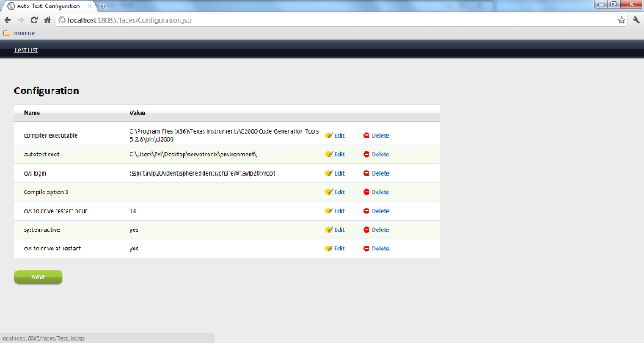The image size is (644, 343).
Task: Click the C2000 Code Generation Tools path value
Action: [225, 135]
